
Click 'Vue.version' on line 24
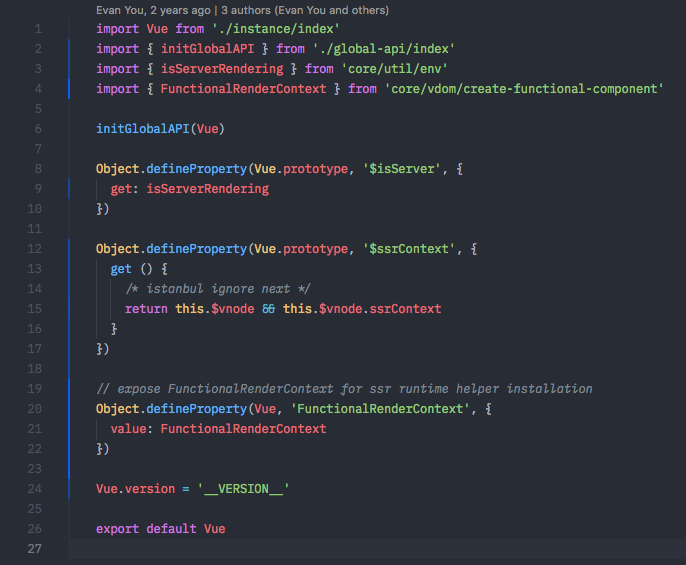135,489
